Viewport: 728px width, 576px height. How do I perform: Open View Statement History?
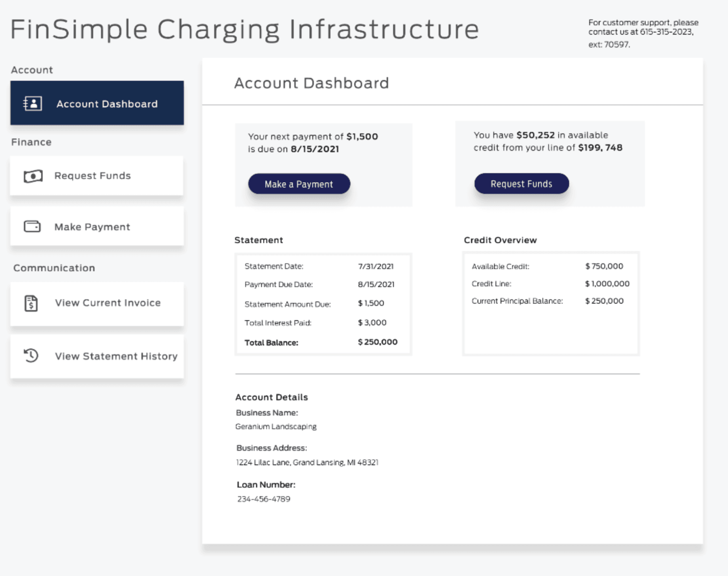(x=97, y=356)
